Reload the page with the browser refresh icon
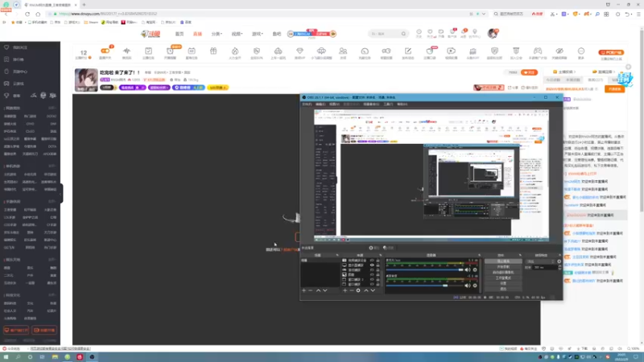The height and width of the screenshot is (362, 644). 27,14
